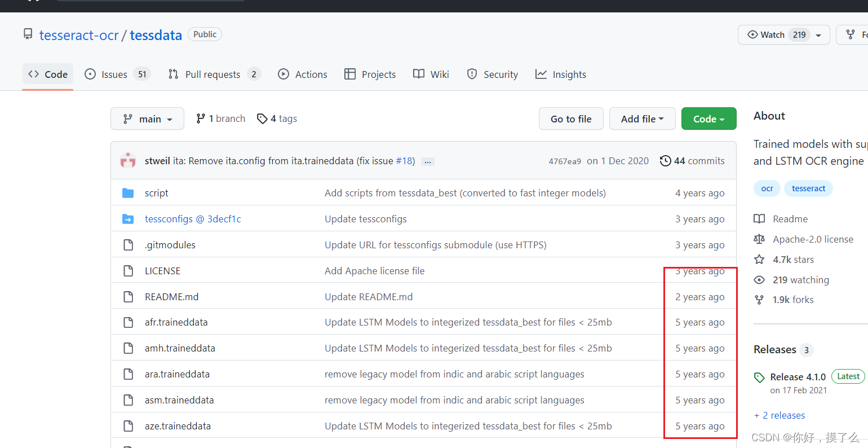868x448 pixels.
Task: View the 4 tags link
Action: click(277, 118)
